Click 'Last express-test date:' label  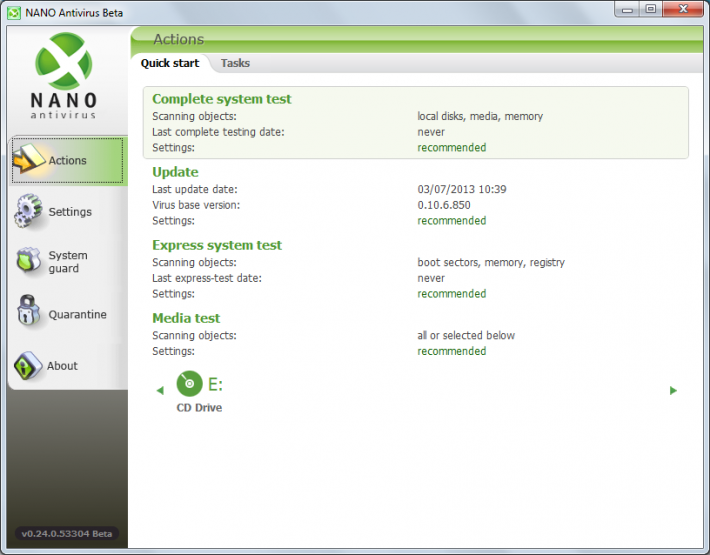[207, 278]
